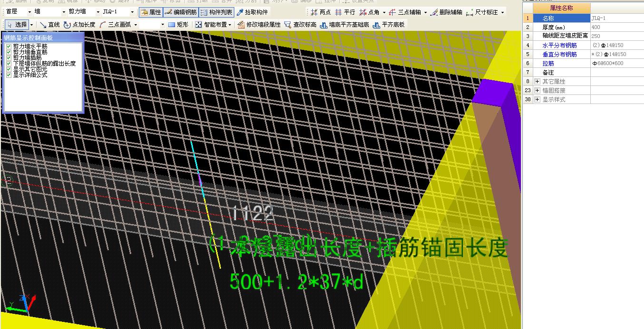This screenshot has width=644, height=329.
Task: Click the 属性名称 column header
Action: click(562, 8)
